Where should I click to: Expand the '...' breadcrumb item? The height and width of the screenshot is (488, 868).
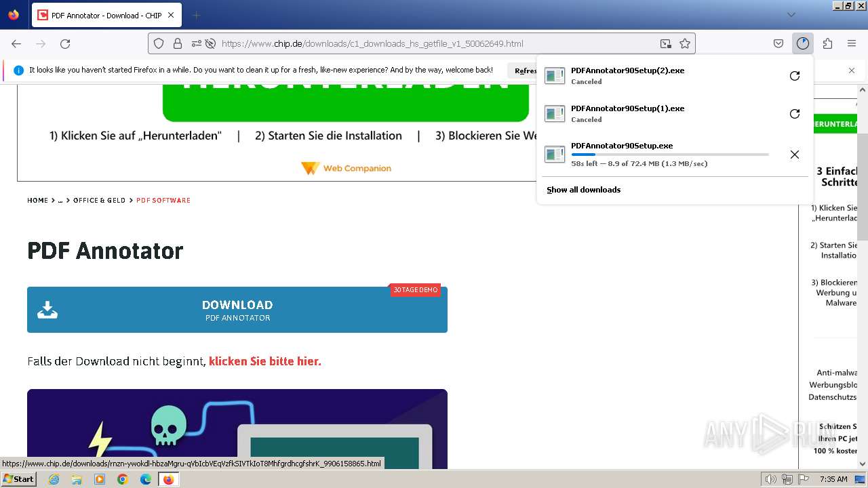pyautogui.click(x=60, y=201)
